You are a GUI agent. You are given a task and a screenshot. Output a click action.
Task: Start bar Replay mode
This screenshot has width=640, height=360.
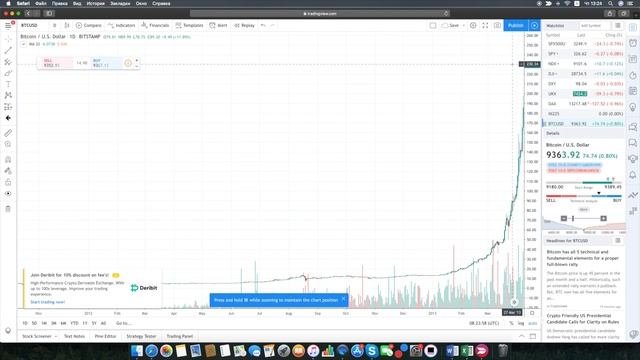pos(244,25)
